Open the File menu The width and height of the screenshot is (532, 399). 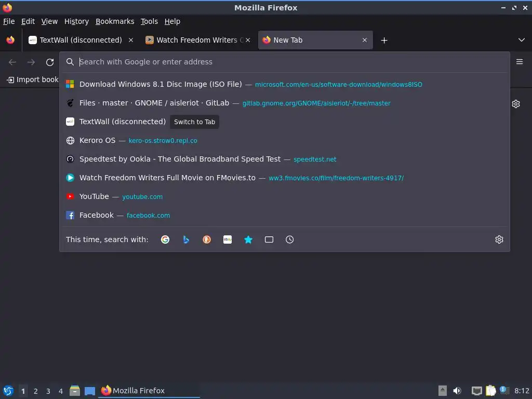(x=9, y=21)
